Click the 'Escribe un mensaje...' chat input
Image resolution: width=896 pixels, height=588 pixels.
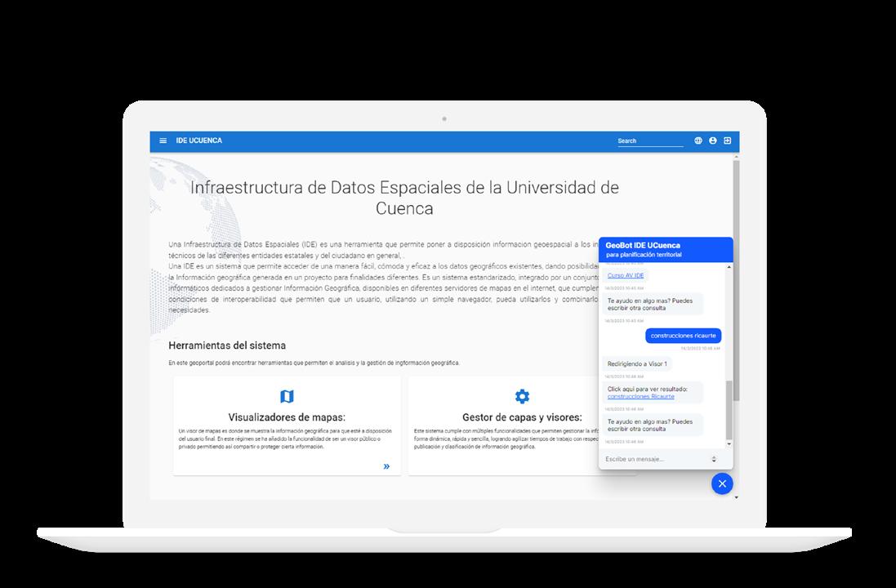pos(658,459)
